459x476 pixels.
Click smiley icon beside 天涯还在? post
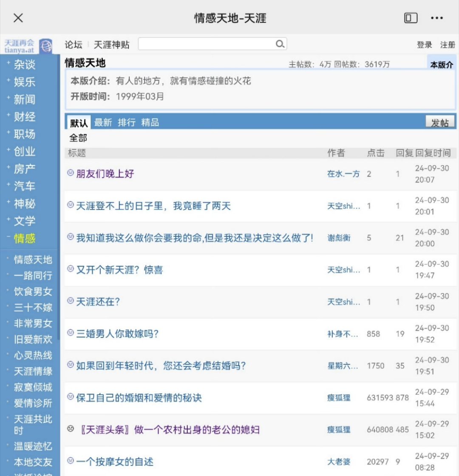[x=71, y=300]
